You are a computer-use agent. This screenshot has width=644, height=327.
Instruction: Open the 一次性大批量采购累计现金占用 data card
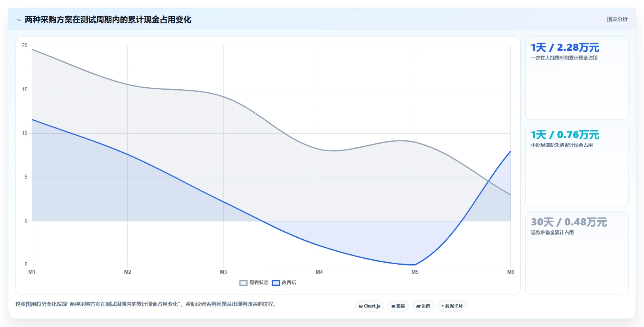pyautogui.click(x=577, y=78)
